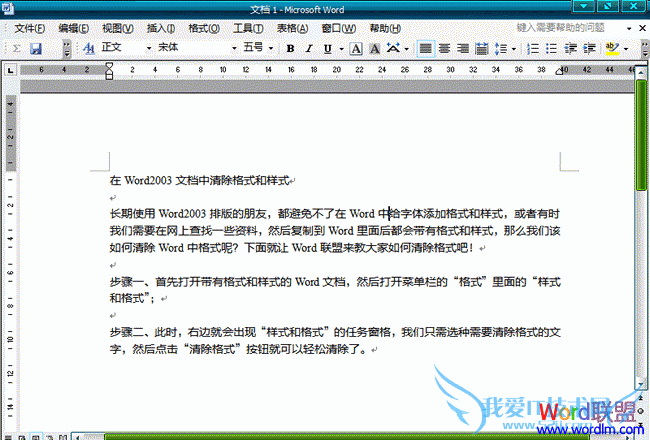This screenshot has width=650, height=440.
Task: Click the AutoSum sigma icon
Action: coord(16,49)
